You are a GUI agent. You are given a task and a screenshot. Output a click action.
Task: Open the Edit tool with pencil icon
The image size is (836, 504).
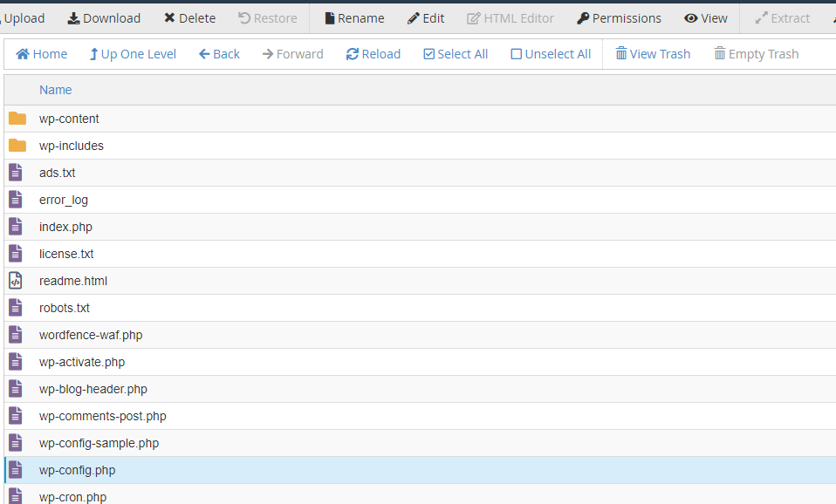point(426,18)
